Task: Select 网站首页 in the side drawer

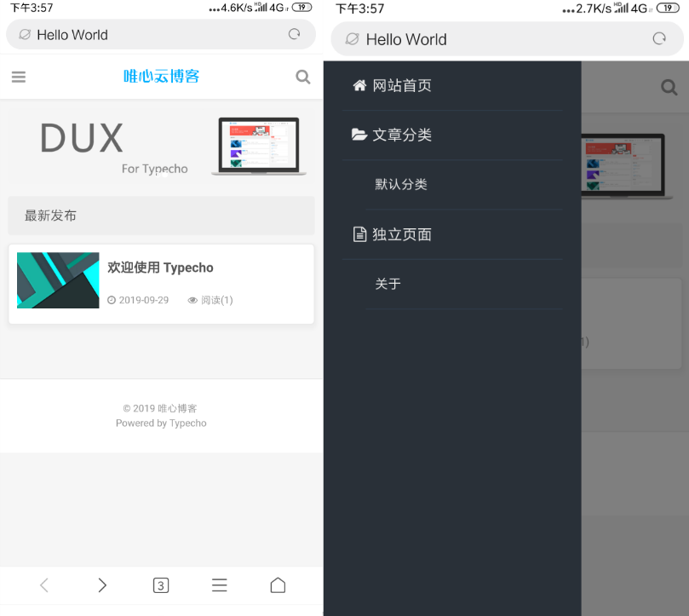Action: (402, 86)
